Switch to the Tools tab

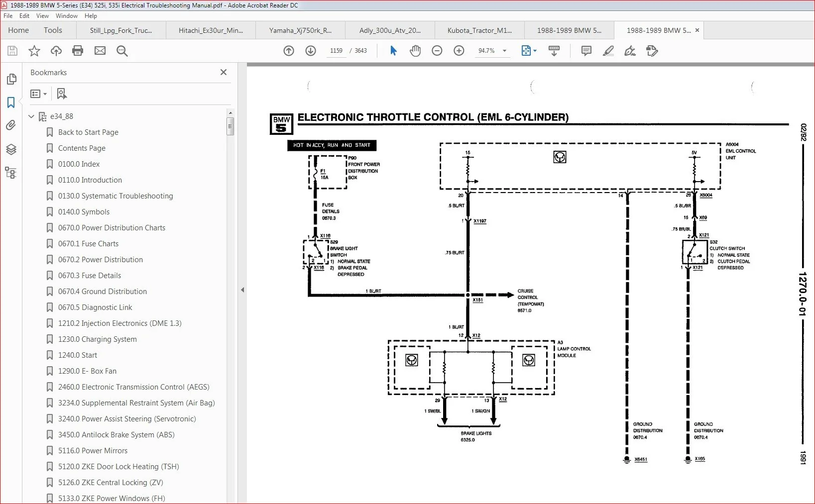(53, 30)
